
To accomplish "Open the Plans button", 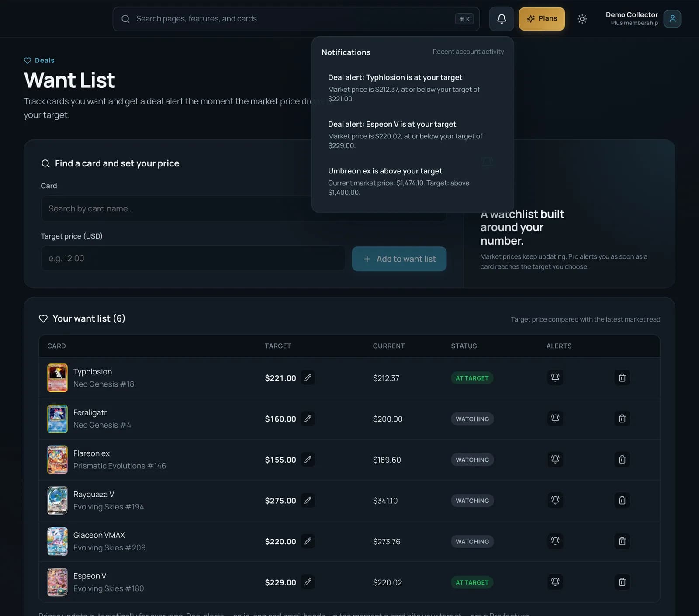I will [542, 19].
